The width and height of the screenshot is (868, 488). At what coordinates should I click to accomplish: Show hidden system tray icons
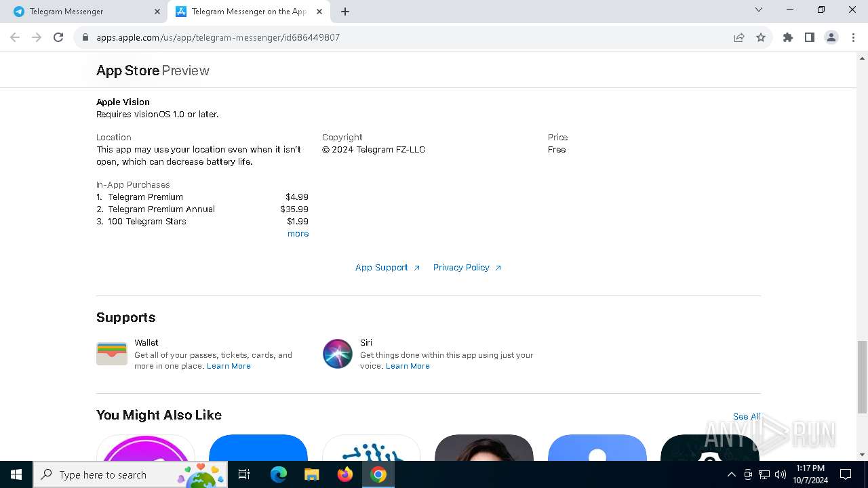(731, 474)
